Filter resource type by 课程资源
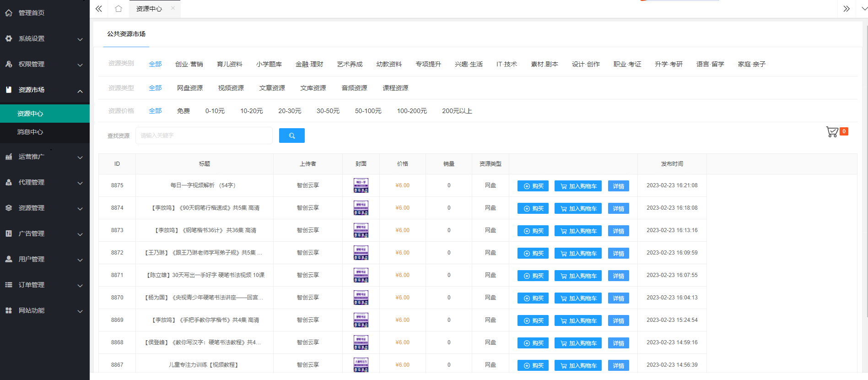 pyautogui.click(x=396, y=88)
